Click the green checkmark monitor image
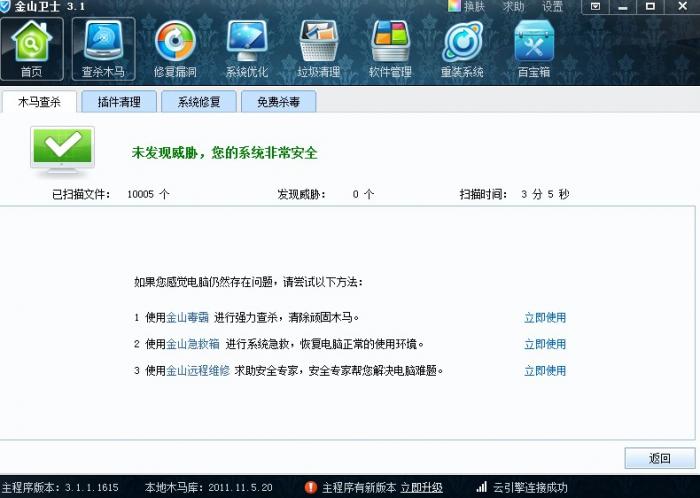 pos(62,150)
